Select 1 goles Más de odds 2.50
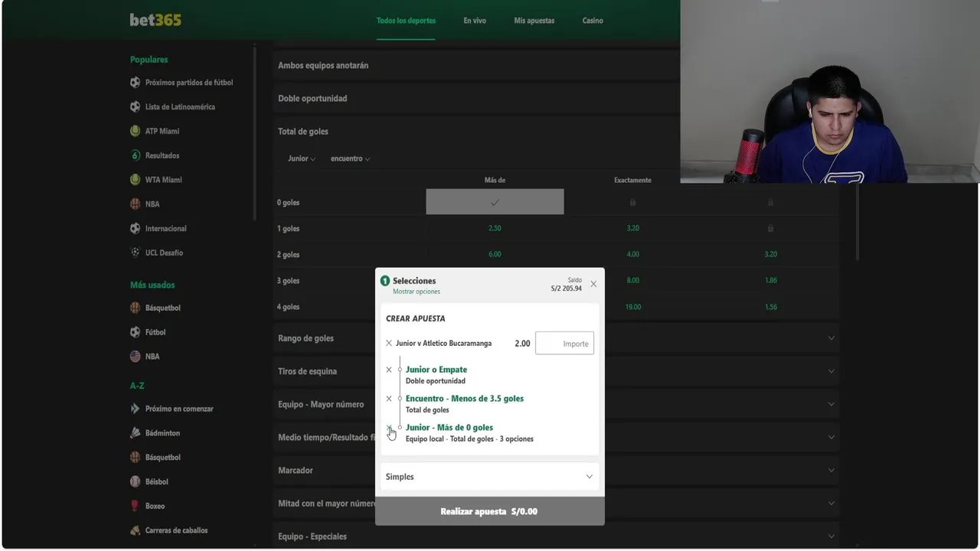This screenshot has height=551, width=980. tap(495, 228)
